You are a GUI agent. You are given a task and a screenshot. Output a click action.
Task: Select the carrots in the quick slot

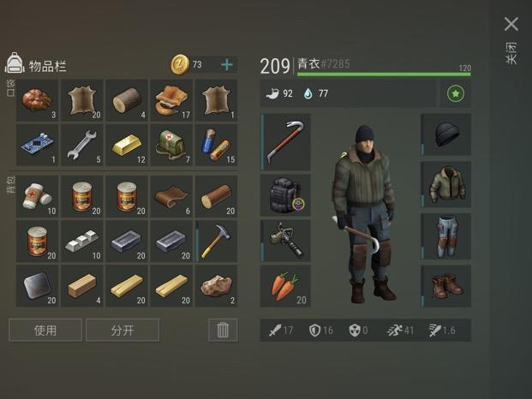(x=285, y=286)
